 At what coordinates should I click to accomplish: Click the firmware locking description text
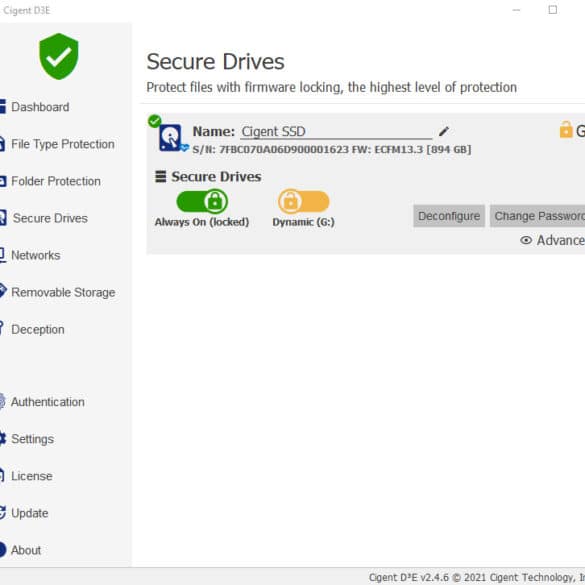[x=332, y=87]
